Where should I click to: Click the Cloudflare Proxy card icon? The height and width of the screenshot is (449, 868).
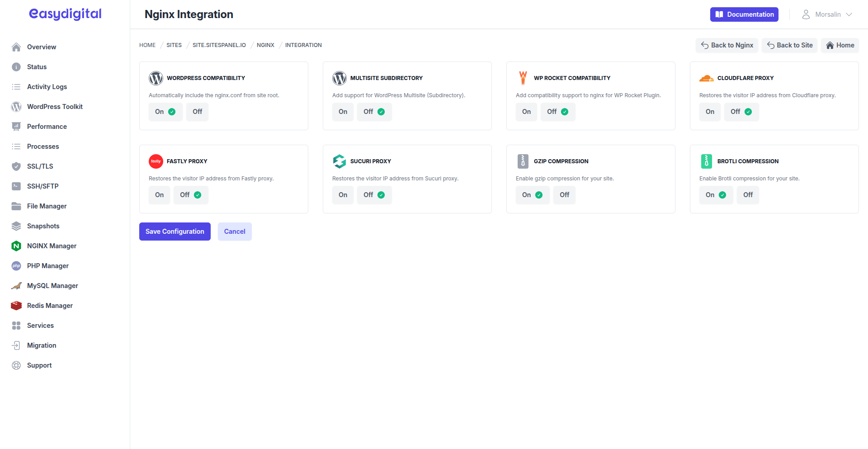[706, 78]
